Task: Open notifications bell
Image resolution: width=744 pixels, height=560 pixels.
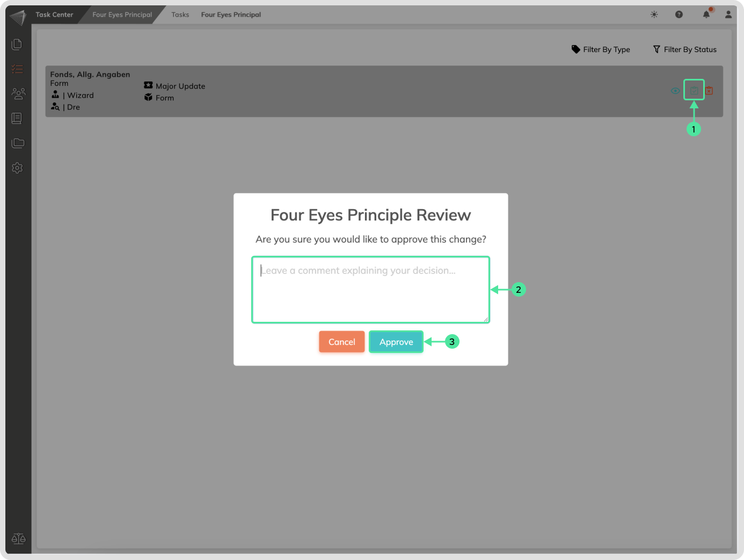Action: coord(706,14)
